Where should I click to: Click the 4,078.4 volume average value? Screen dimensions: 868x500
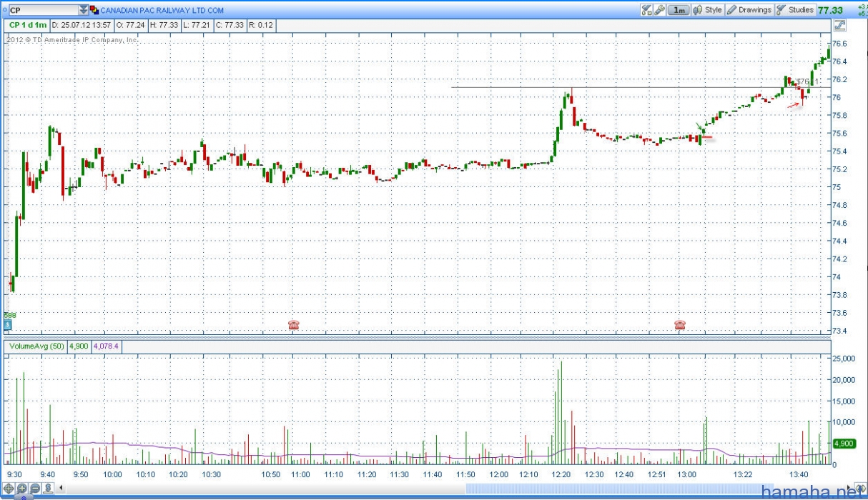click(x=106, y=346)
